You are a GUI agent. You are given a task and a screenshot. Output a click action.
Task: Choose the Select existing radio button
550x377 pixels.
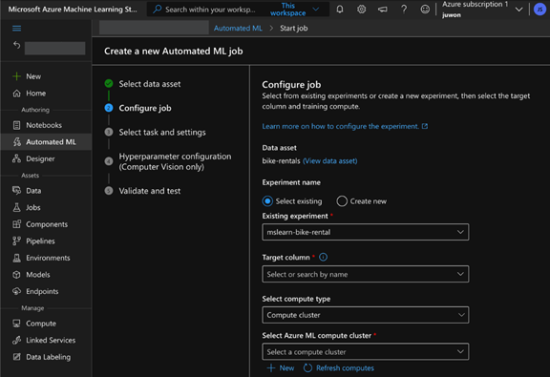click(x=267, y=201)
